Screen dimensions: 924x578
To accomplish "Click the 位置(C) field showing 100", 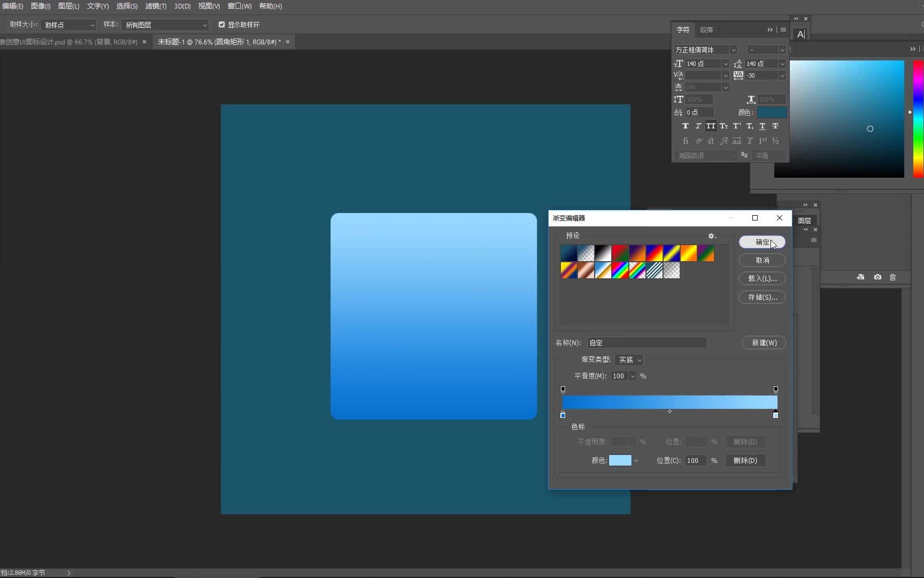I will pyautogui.click(x=696, y=461).
